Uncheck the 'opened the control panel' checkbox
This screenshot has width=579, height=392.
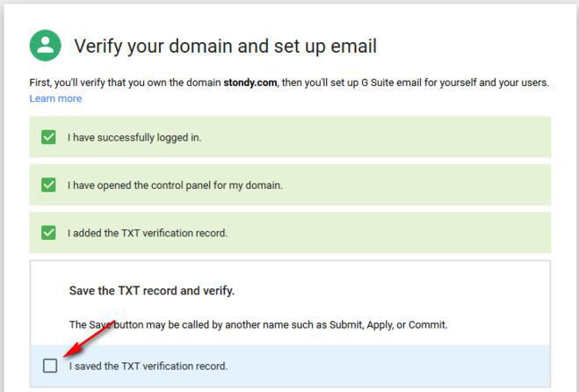(x=49, y=185)
